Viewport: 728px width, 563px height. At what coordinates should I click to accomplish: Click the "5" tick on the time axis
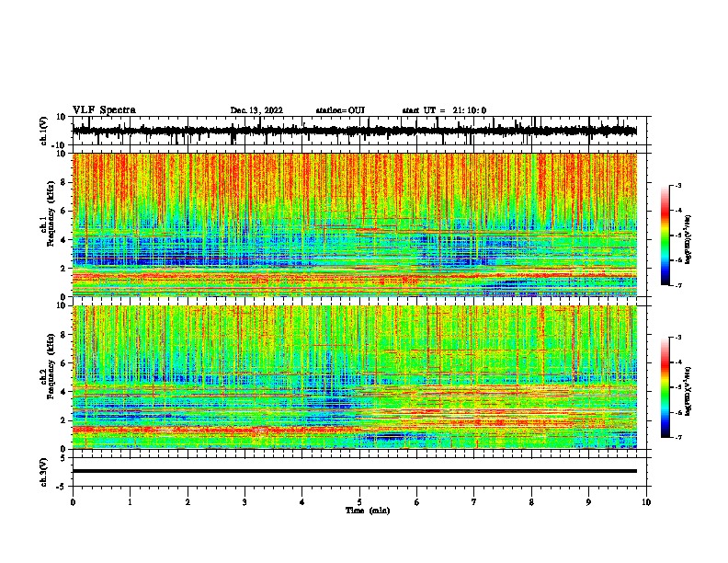(359, 502)
